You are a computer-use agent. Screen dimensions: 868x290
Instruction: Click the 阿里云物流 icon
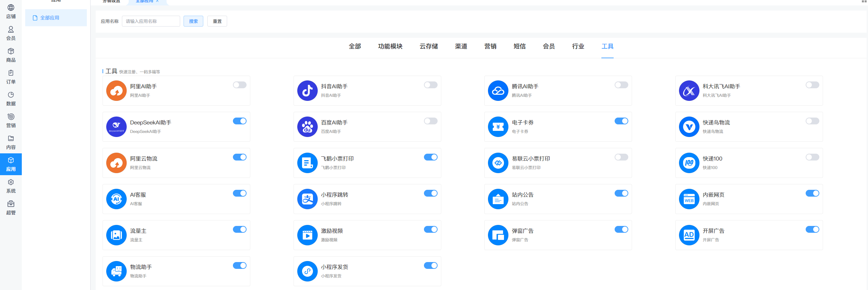click(116, 163)
